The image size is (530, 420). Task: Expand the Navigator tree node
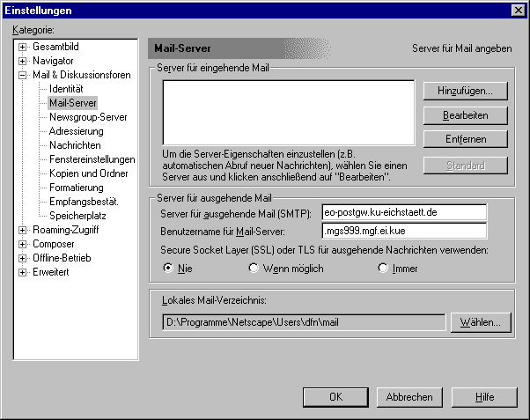click(23, 61)
